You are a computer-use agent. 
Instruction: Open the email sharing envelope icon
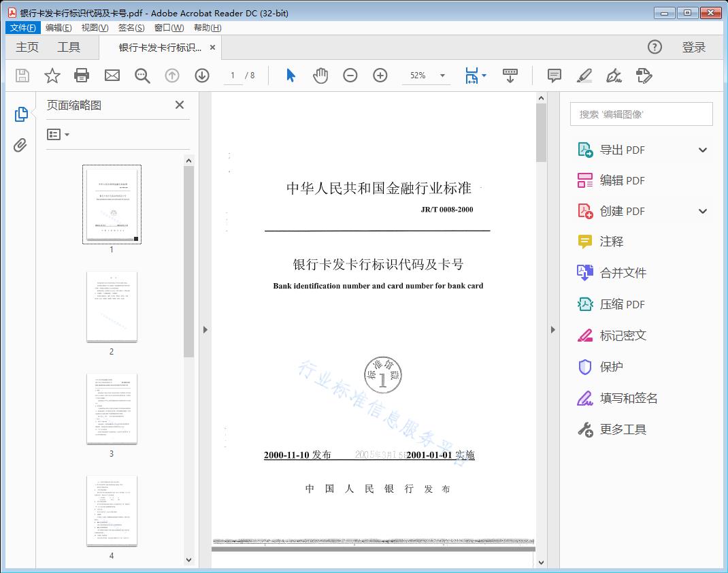[x=112, y=76]
